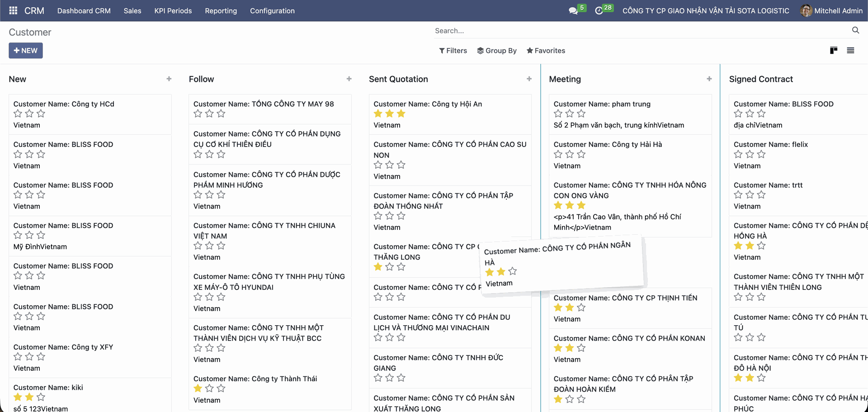Viewport: 868px width, 412px height.
Task: Open the apps grid menu icon
Action: click(13, 10)
